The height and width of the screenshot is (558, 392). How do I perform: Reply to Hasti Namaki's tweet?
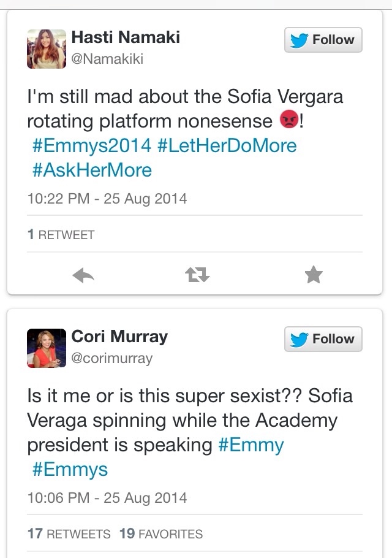[x=83, y=277]
